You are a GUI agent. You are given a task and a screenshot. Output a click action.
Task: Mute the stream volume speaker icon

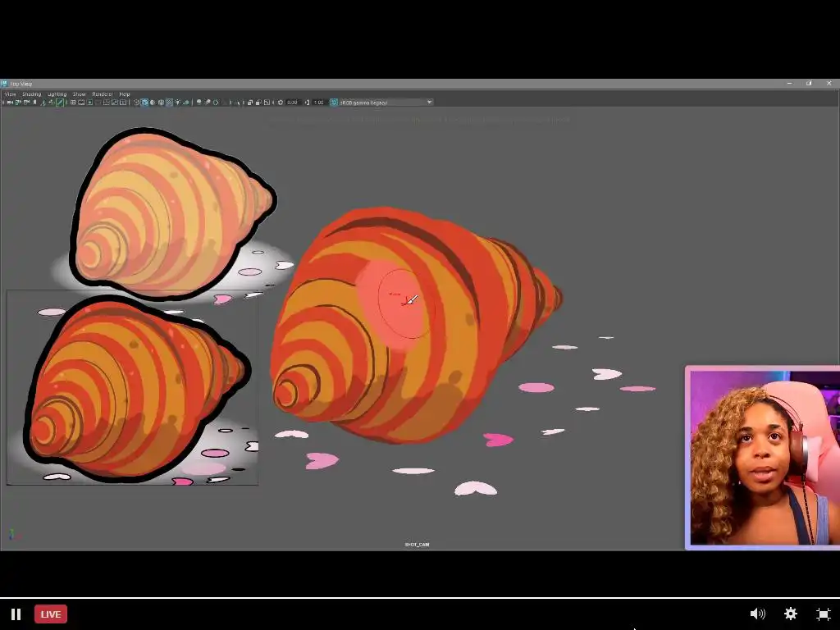757,614
